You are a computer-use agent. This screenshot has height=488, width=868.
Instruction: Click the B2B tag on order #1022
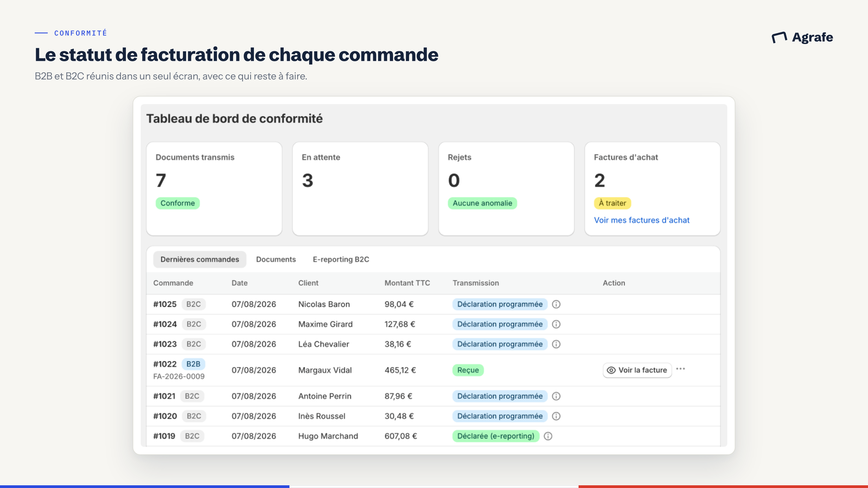coord(193,364)
